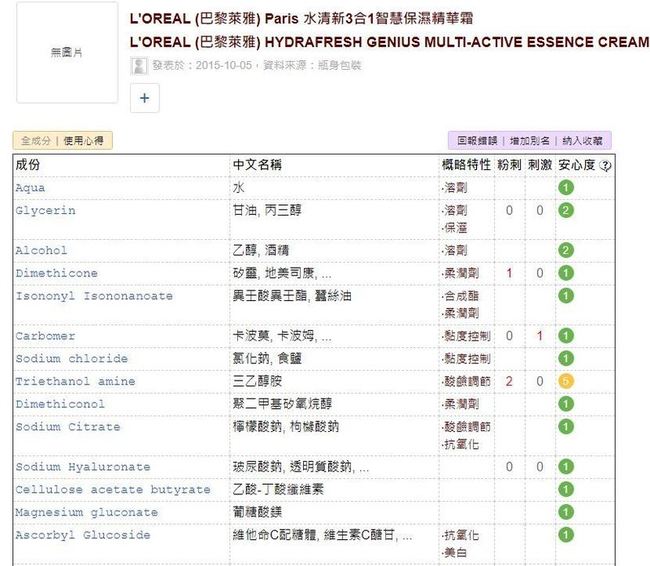Click the 美白 property for Ascorbyl Glucoside
The width and height of the screenshot is (650, 566).
coord(455,553)
